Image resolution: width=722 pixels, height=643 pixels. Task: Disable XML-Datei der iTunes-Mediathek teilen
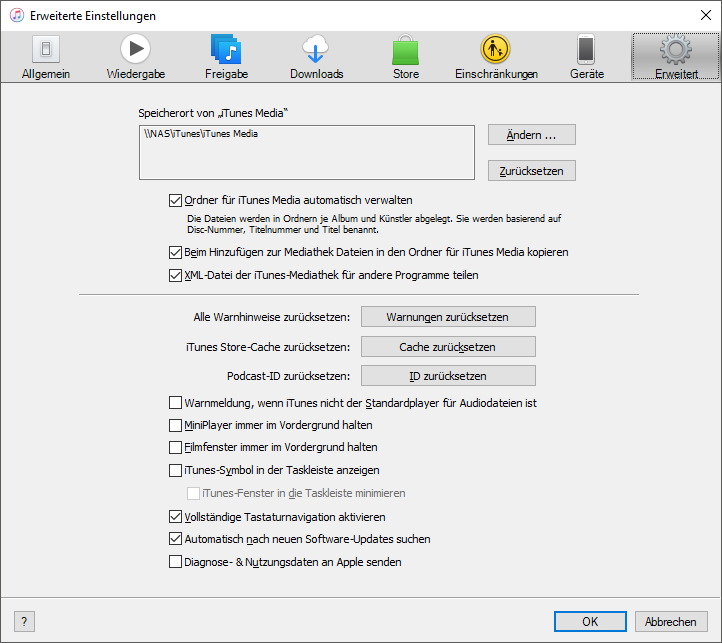tap(175, 275)
